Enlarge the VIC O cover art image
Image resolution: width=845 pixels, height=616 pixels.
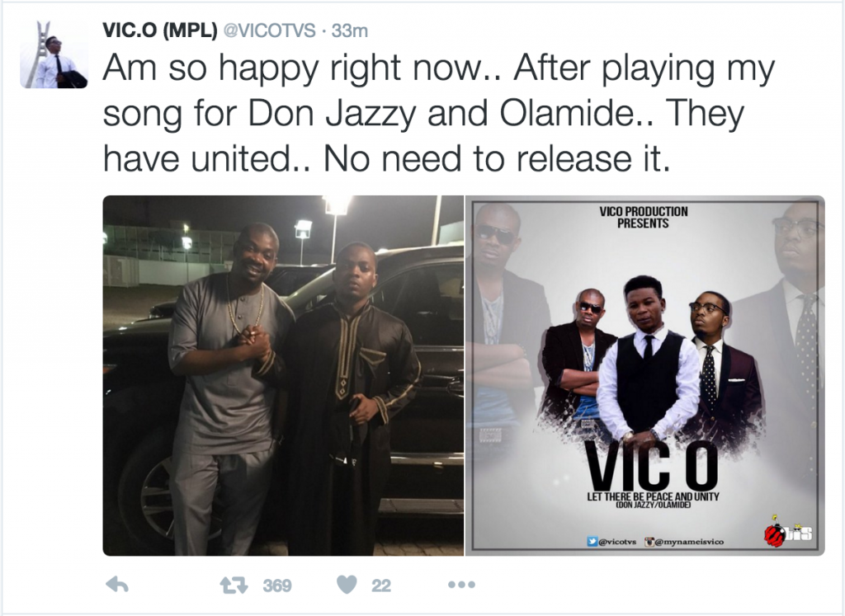pos(645,375)
